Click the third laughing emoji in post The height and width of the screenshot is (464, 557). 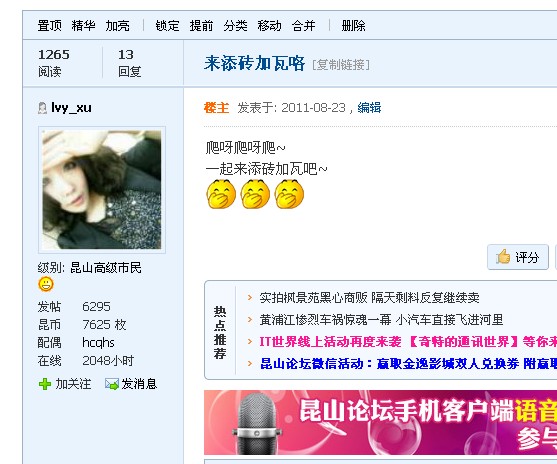pos(290,194)
